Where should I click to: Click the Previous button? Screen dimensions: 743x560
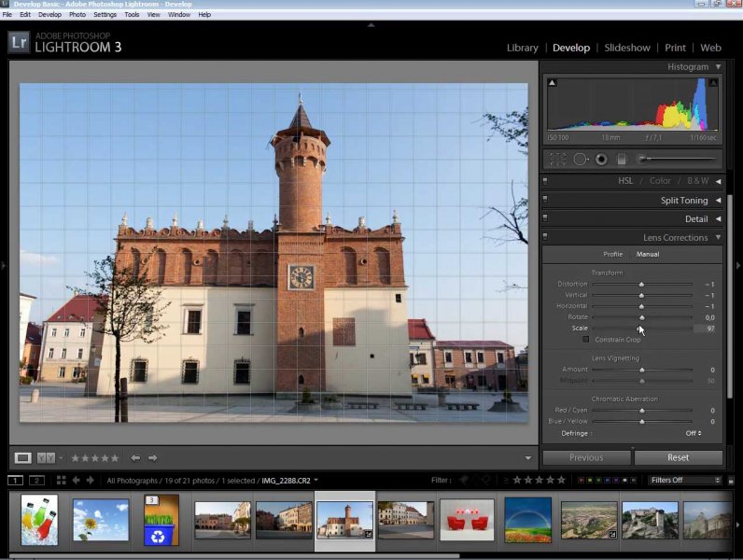tap(586, 457)
